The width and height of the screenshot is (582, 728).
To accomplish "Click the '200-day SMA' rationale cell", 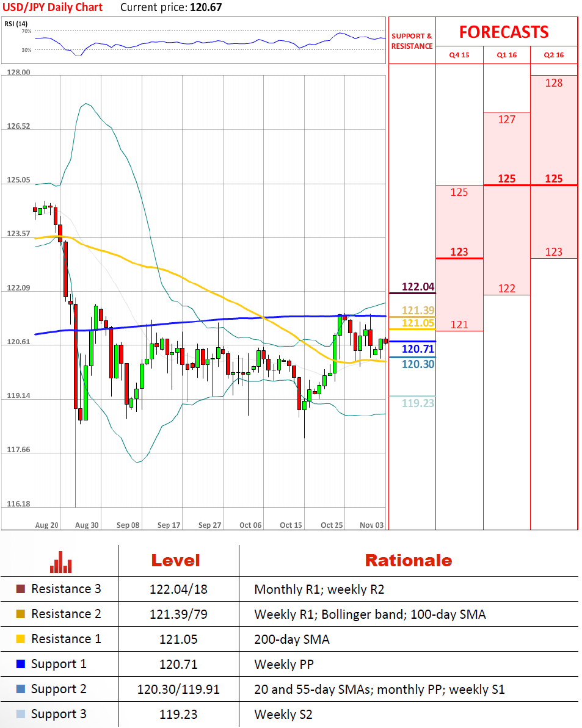I will (292, 640).
